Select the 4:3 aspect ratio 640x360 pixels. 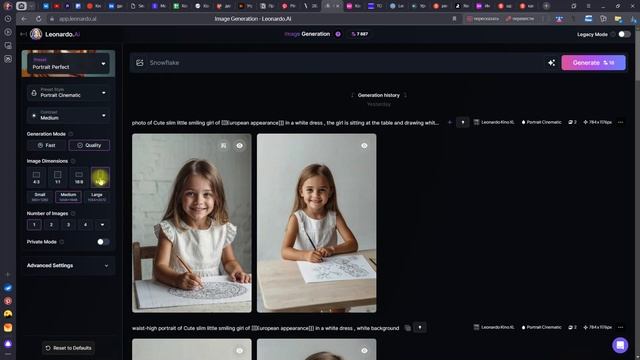[x=36, y=177]
